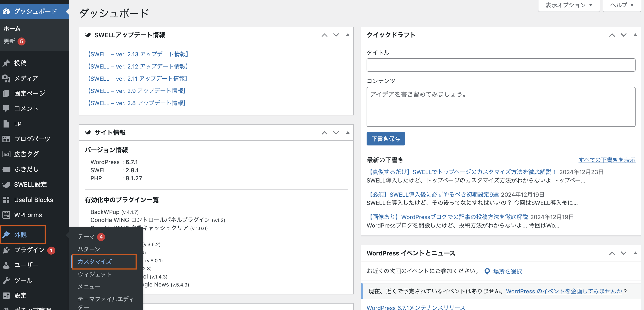Click the wrench icon beside ツール
Image resolution: width=644 pixels, height=310 pixels.
6,280
